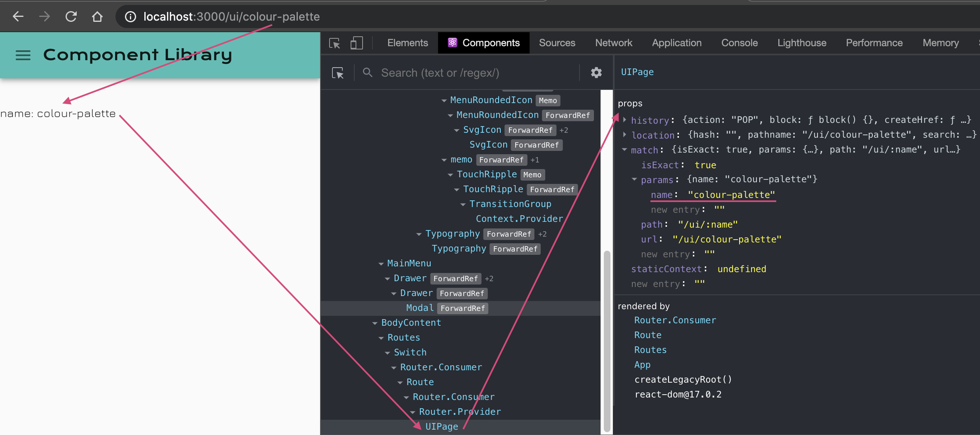Switch to the Elements tab

(408, 43)
